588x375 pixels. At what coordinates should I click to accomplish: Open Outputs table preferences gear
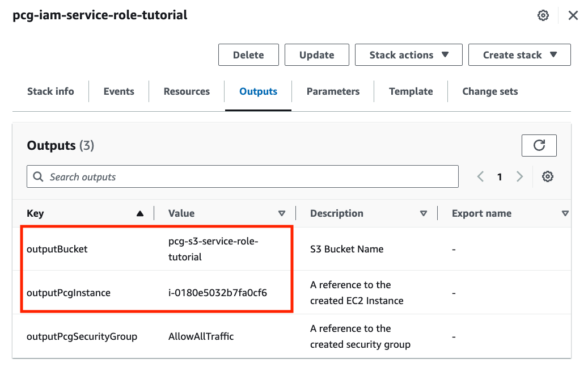[548, 176]
